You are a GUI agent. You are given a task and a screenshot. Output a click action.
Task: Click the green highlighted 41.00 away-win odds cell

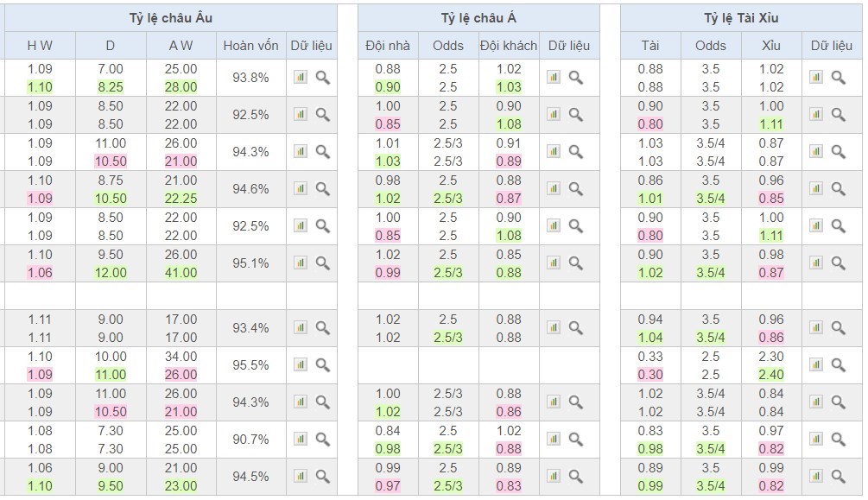pyautogui.click(x=181, y=273)
